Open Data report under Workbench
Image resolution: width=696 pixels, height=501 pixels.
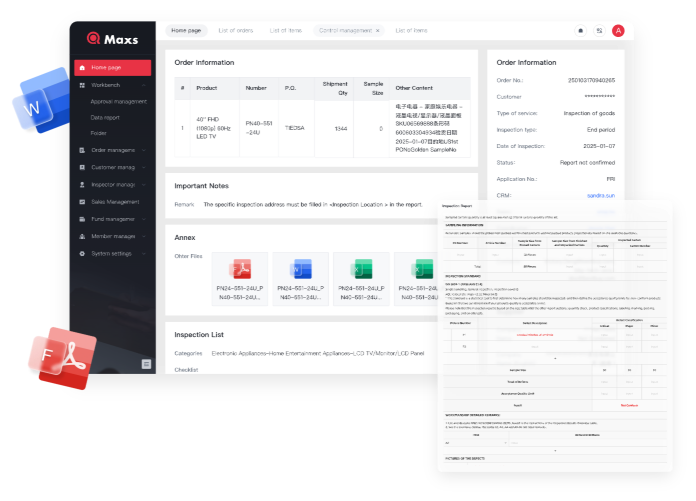click(105, 117)
